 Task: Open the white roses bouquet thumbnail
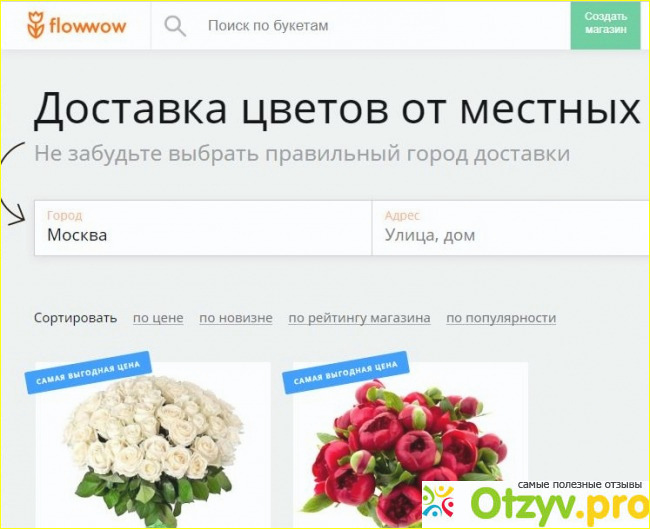[x=153, y=445]
